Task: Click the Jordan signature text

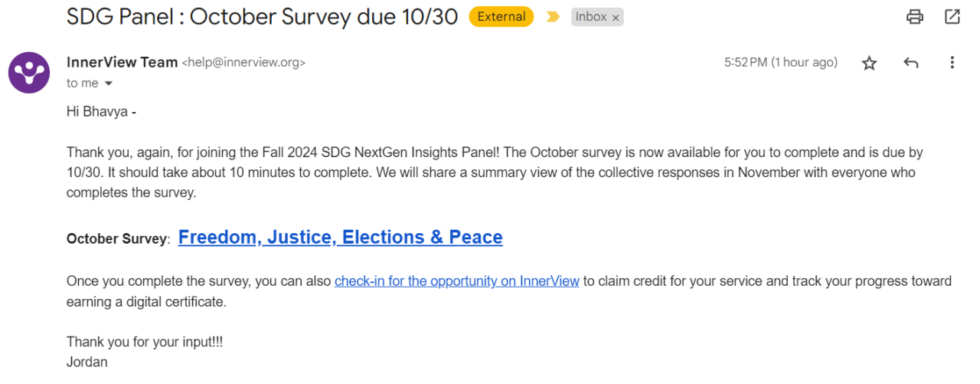Action: tap(87, 362)
